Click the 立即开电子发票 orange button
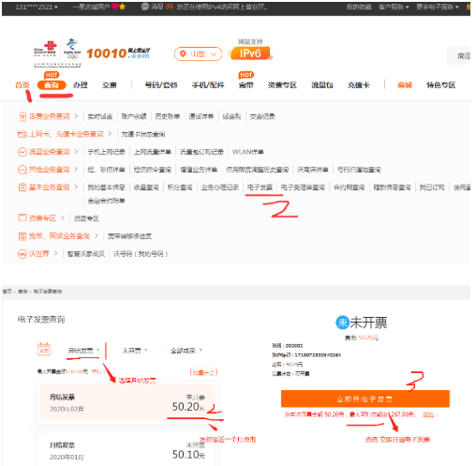This screenshot has height=466, width=476. click(365, 398)
